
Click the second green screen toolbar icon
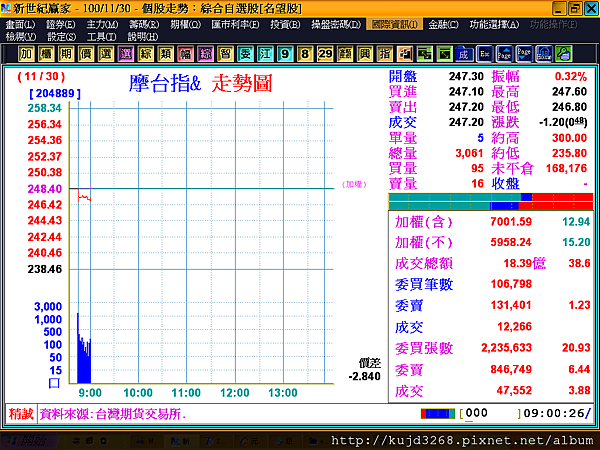(444, 54)
